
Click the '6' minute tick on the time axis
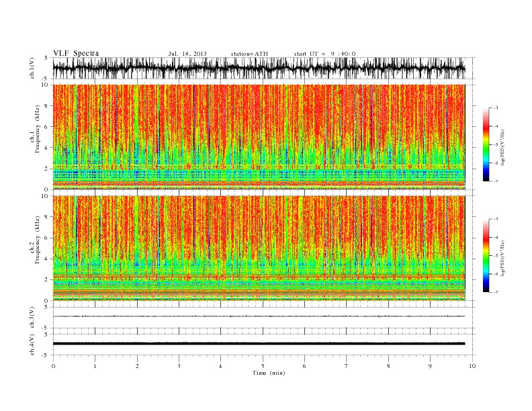pos(304,366)
